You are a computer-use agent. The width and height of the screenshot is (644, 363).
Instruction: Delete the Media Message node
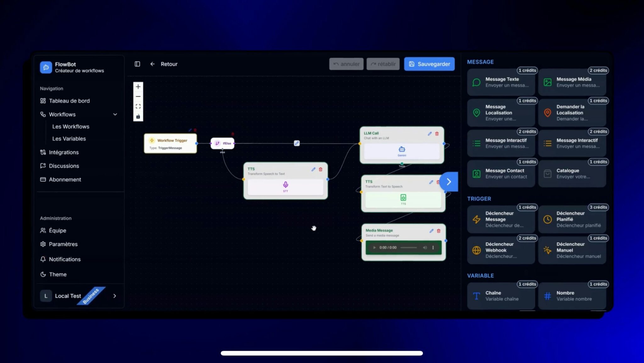(x=439, y=231)
